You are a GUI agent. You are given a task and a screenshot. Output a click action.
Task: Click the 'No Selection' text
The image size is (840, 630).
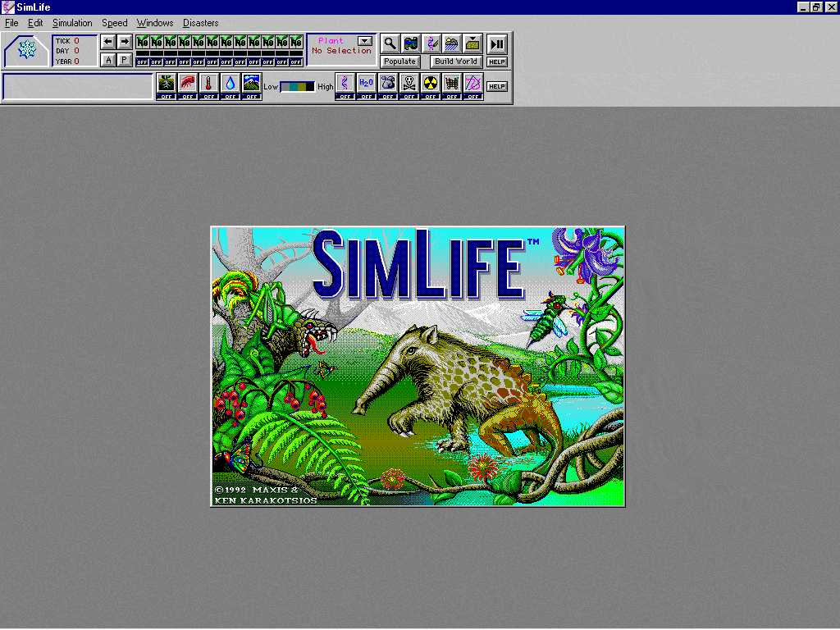(x=341, y=51)
